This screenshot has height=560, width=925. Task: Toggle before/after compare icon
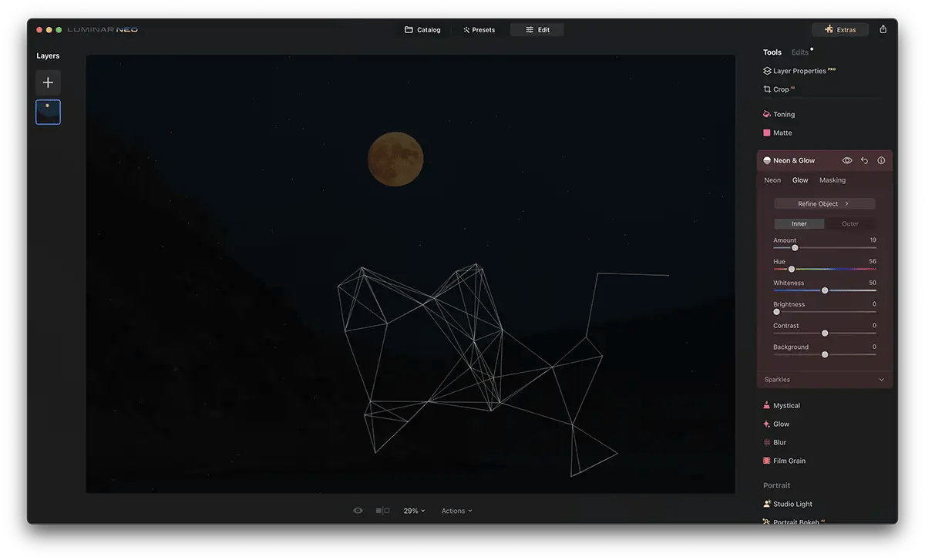coord(382,511)
